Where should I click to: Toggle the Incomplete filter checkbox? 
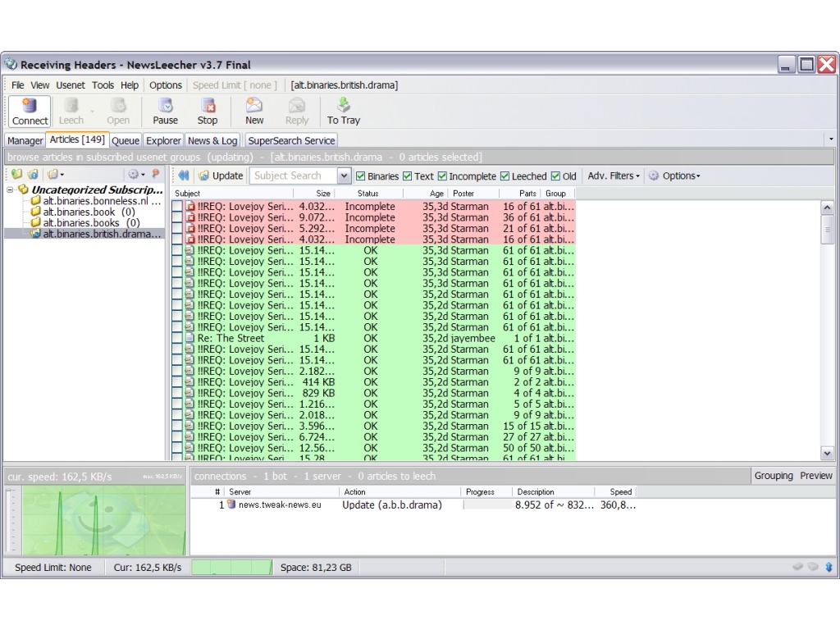tap(442, 176)
